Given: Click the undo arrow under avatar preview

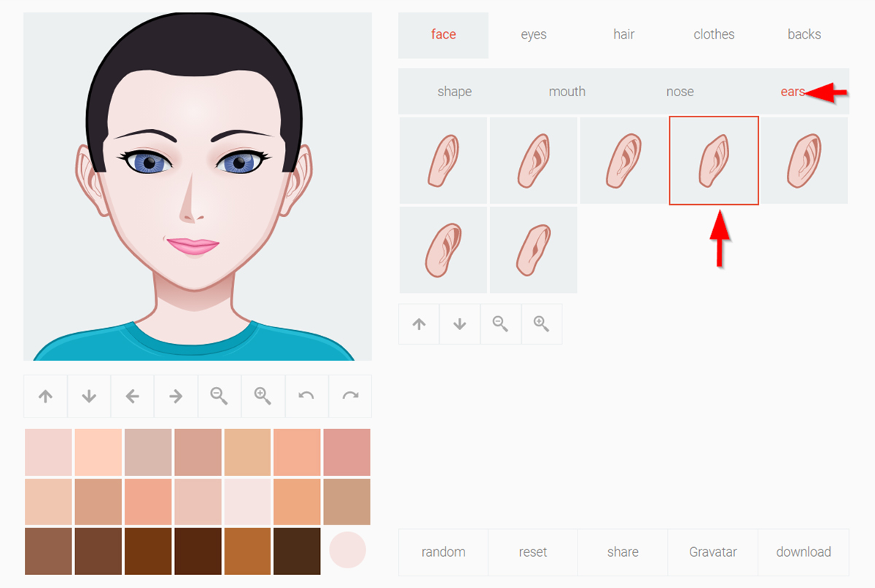Looking at the screenshot, I should tap(306, 396).
